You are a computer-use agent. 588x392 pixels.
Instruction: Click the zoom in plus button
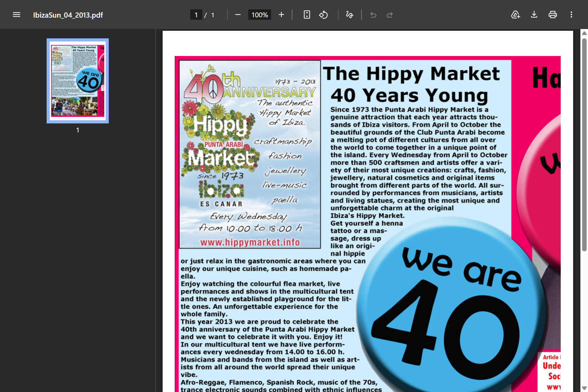click(x=281, y=15)
